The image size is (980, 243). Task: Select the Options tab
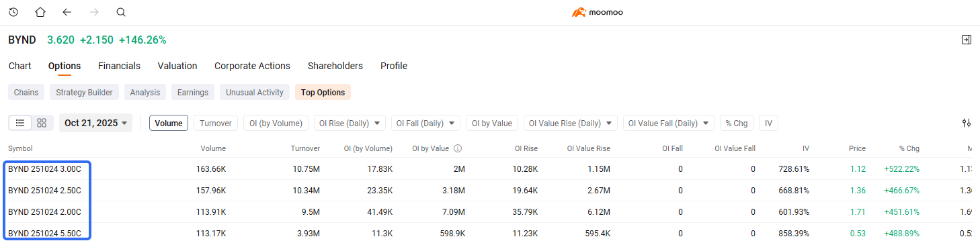coord(65,66)
